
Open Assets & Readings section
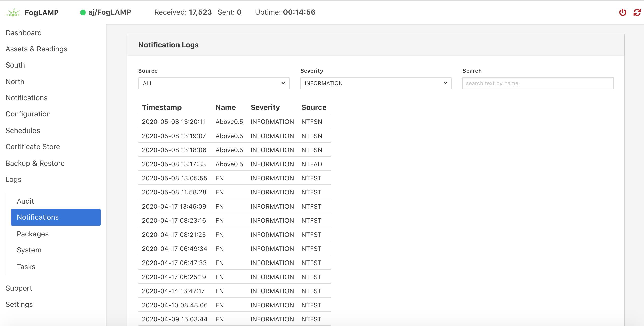(x=37, y=49)
